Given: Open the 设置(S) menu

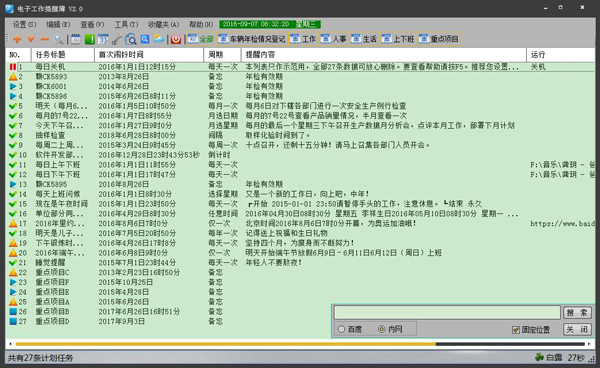Looking at the screenshot, I should click(24, 24).
